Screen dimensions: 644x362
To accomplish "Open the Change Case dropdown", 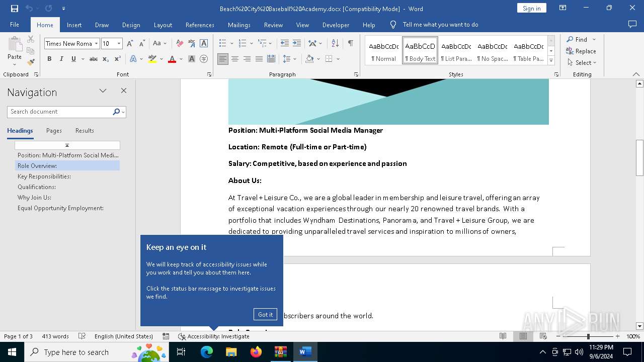I will click(159, 44).
